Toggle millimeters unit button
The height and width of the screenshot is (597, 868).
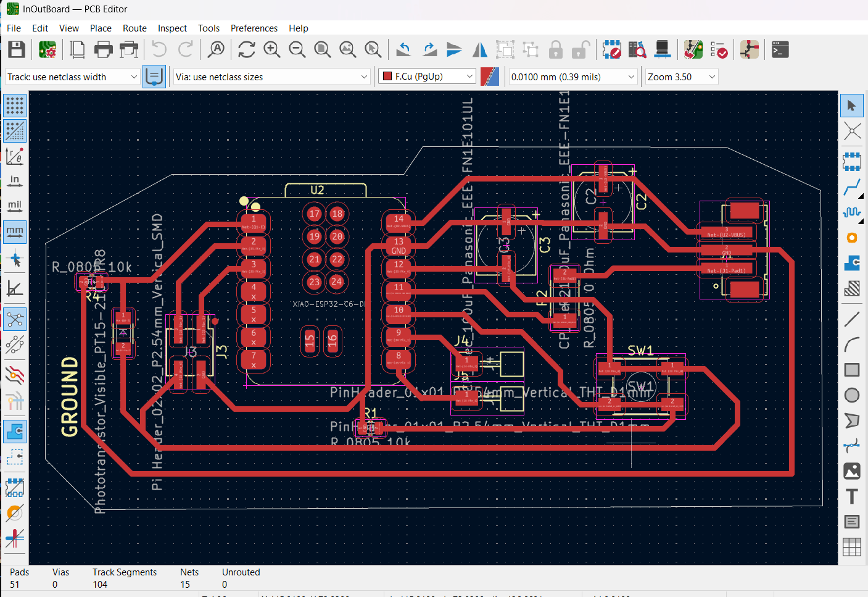15,232
